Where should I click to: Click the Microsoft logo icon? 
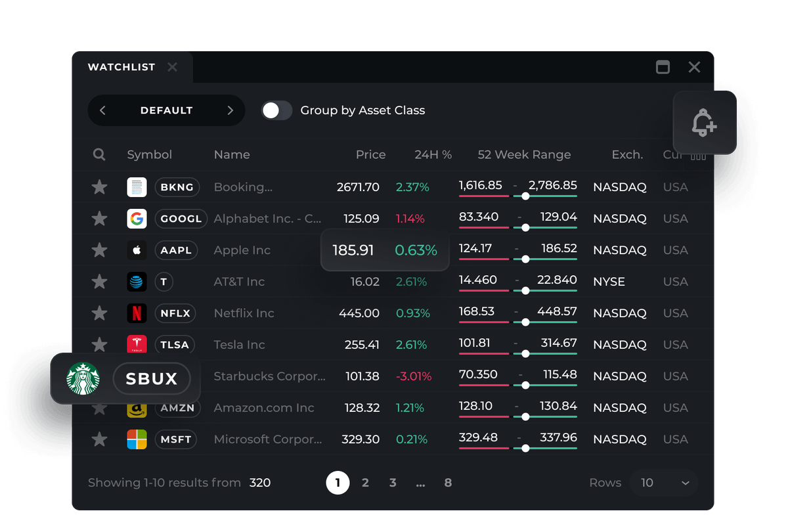point(137,439)
